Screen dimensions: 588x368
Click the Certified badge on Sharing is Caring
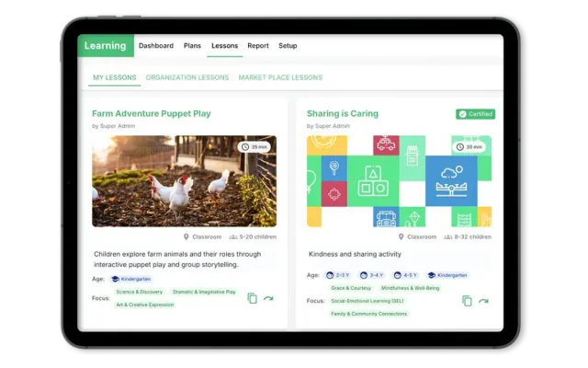[x=475, y=114]
